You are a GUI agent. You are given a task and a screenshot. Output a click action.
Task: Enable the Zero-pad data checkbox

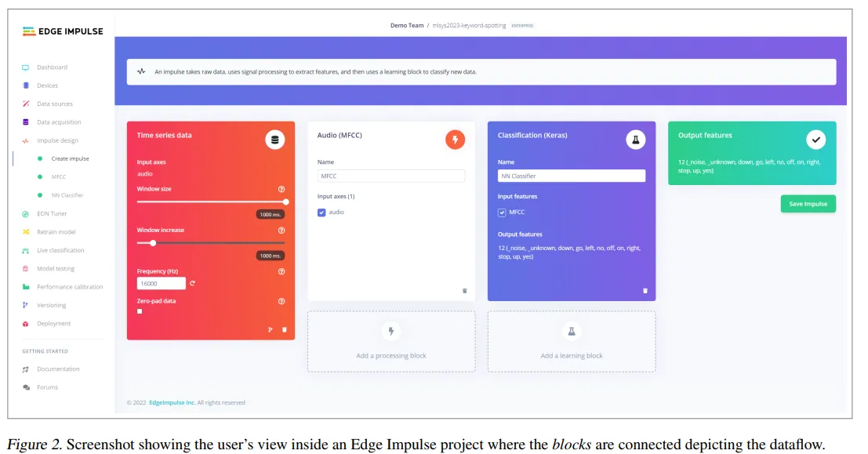[140, 311]
